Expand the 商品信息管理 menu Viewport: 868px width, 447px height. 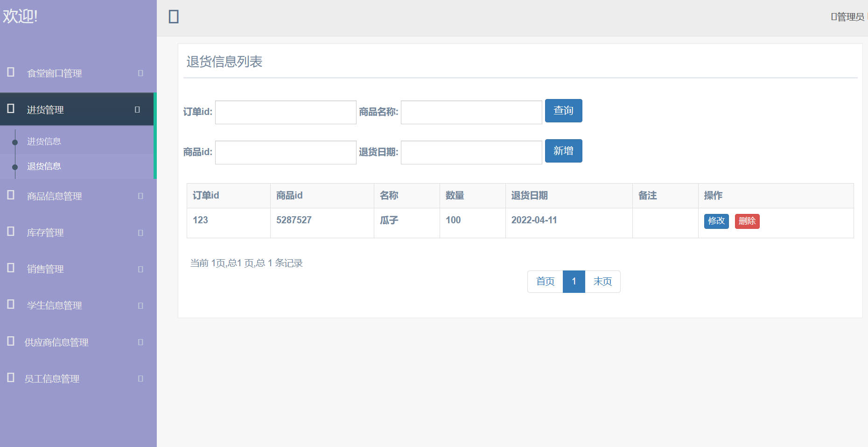tap(139, 196)
